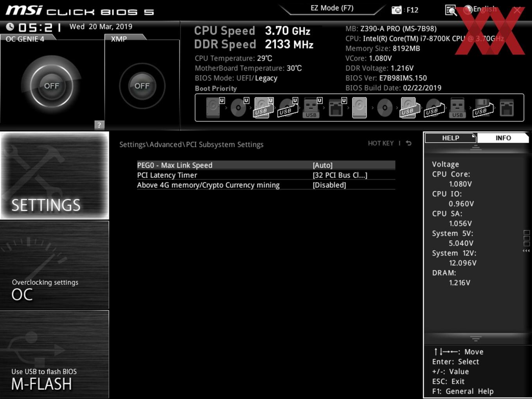
Task: Click the System 5V 5.040V value
Action: (x=461, y=243)
